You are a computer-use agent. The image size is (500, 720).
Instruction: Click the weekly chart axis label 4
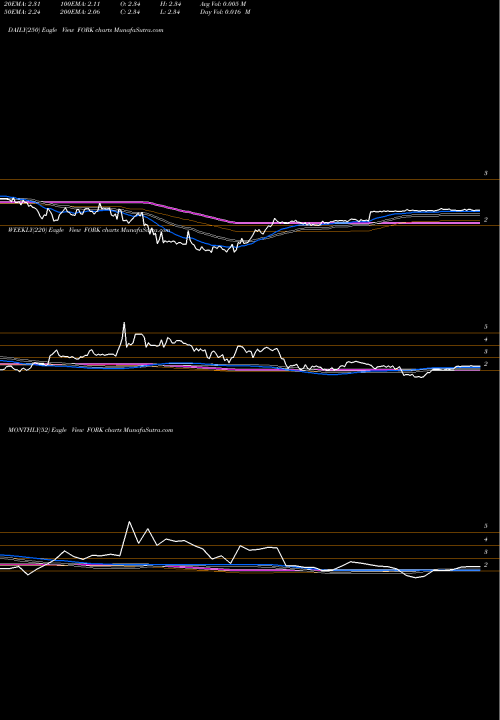[486, 340]
